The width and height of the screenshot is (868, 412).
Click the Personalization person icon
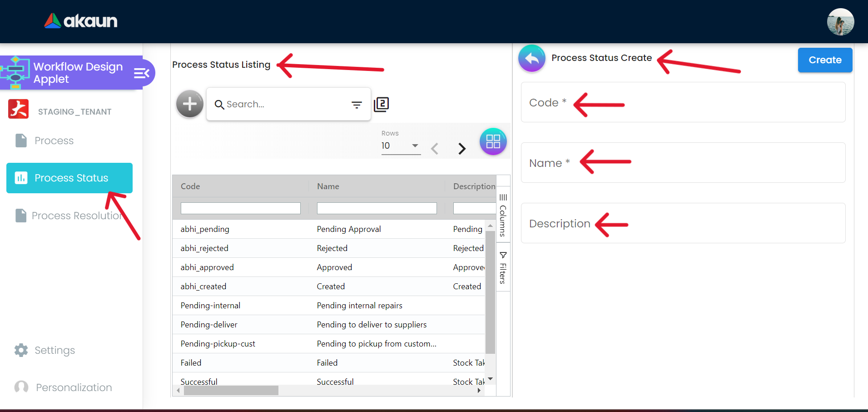pyautogui.click(x=21, y=387)
